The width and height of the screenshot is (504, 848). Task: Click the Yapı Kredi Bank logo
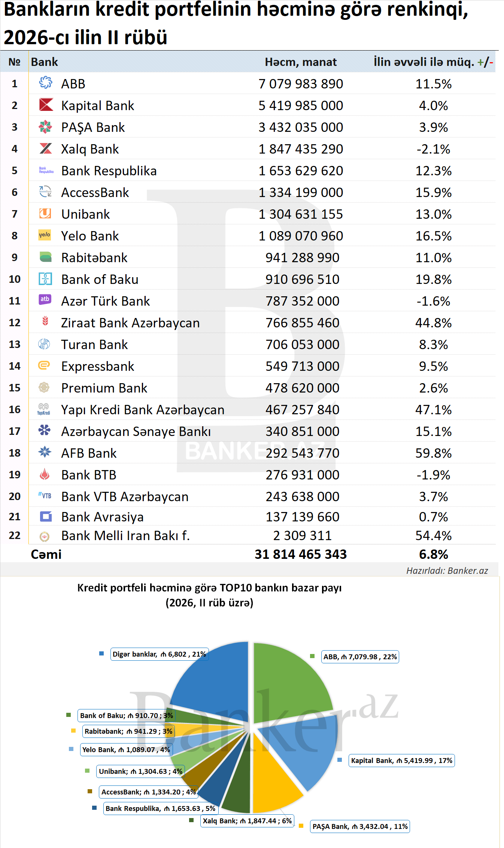pos(43,409)
